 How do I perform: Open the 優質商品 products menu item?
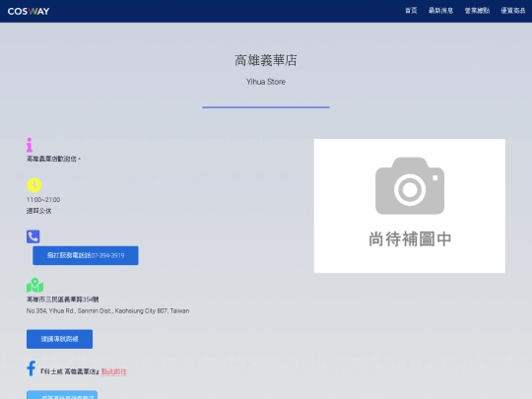click(513, 11)
